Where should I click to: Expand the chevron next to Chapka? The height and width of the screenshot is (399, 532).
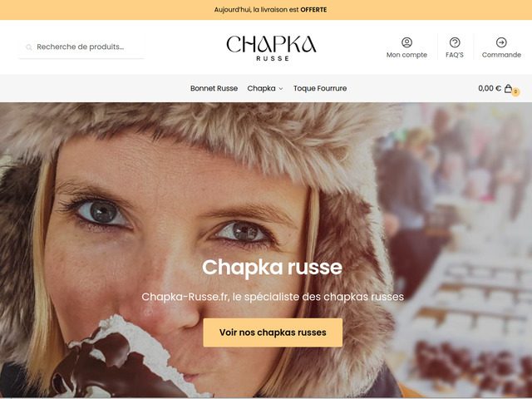click(281, 89)
